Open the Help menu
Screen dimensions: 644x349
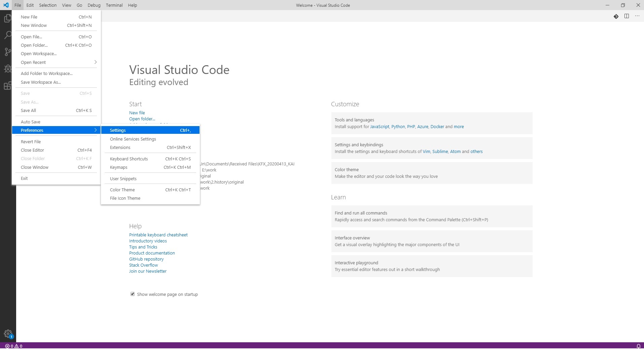point(133,5)
